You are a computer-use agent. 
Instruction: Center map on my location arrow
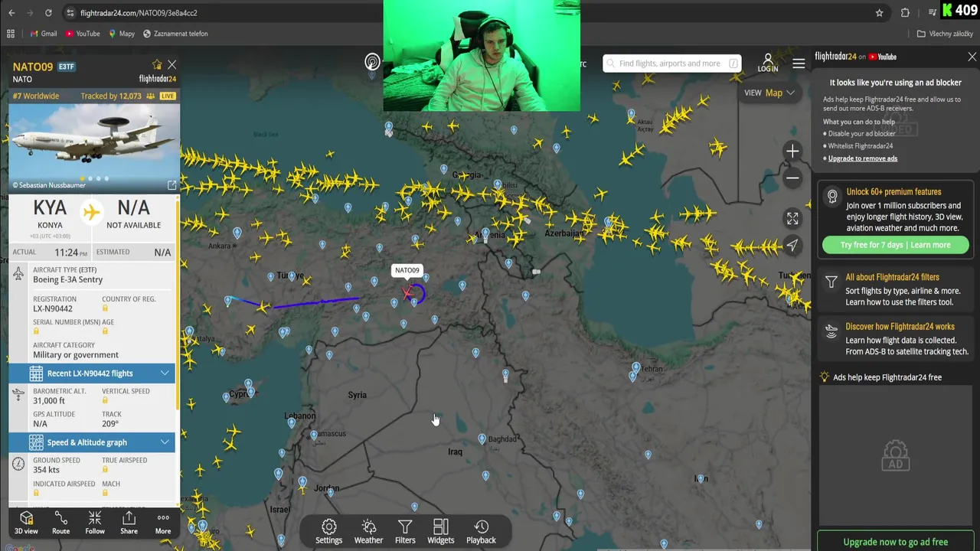(x=792, y=245)
